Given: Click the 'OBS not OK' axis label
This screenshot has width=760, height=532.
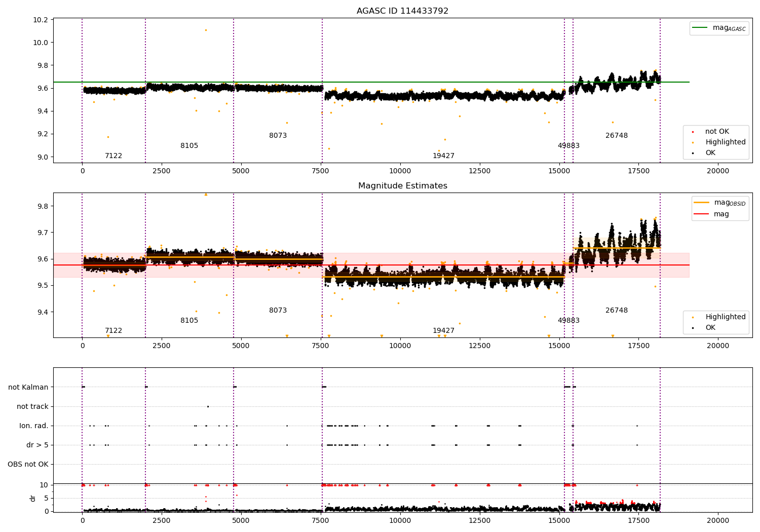Looking at the screenshot, I should (28, 464).
